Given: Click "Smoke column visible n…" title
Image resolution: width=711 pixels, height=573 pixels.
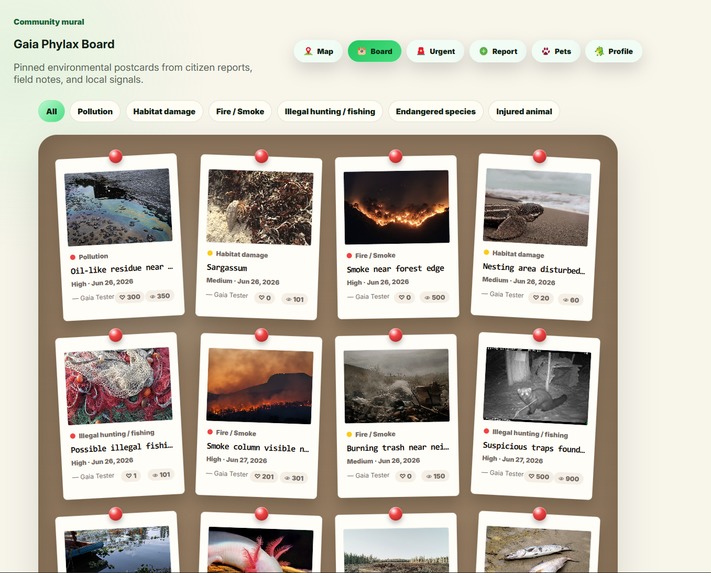Looking at the screenshot, I should point(258,447).
